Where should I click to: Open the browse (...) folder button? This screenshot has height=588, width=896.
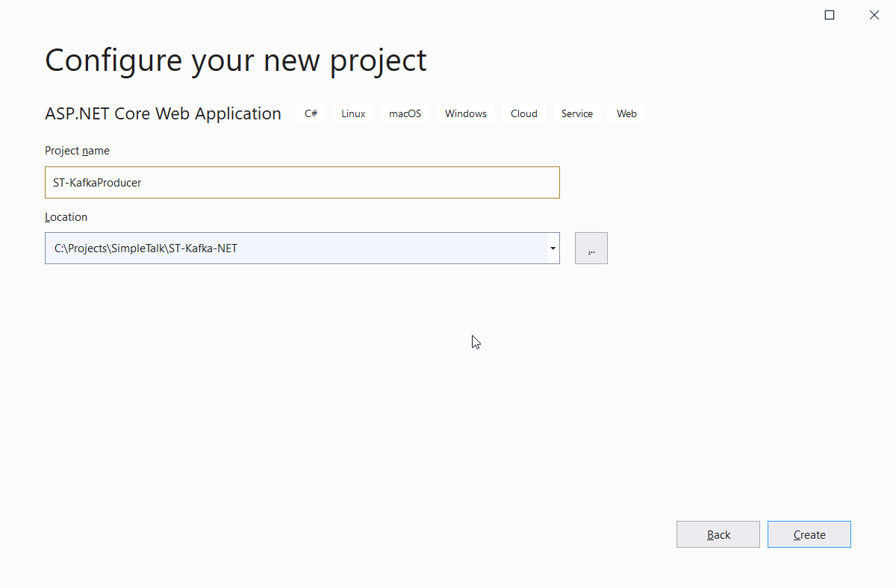[x=591, y=248]
